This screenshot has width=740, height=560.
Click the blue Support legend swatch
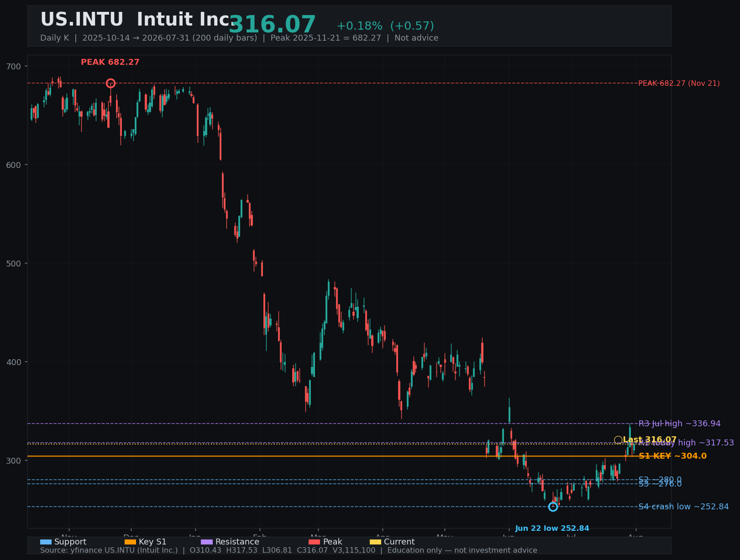point(46,542)
